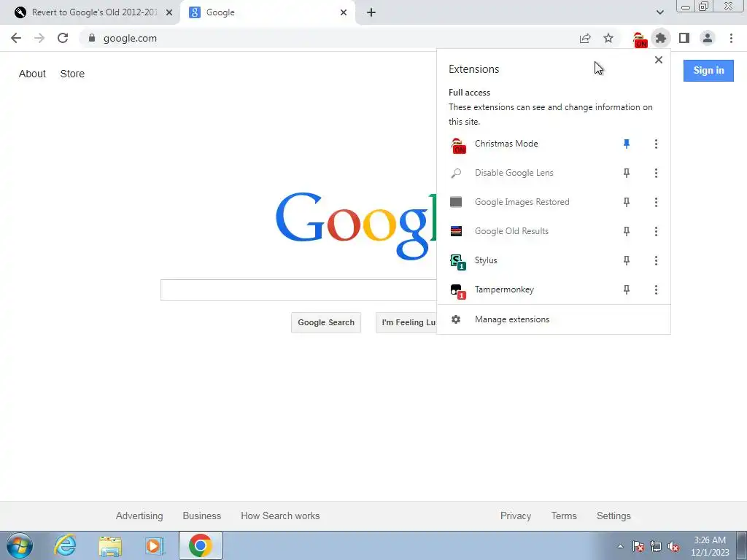Select the Christmas Mode extension row icon

[458, 145]
